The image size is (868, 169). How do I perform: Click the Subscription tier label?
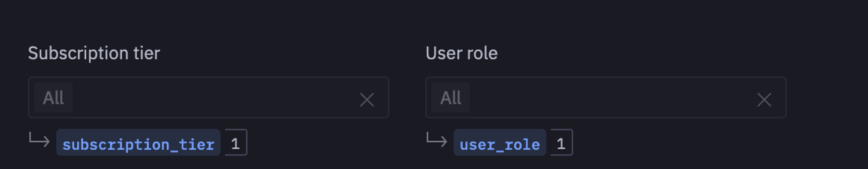click(x=94, y=53)
